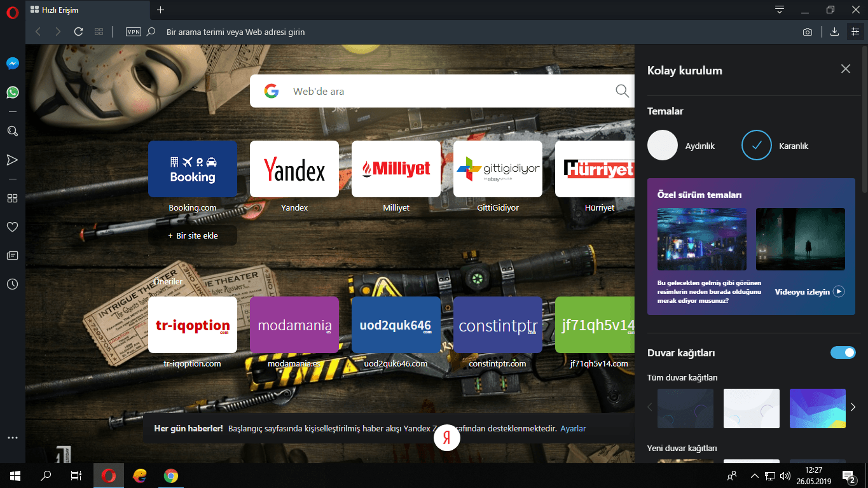Viewport: 868px width, 488px height.
Task: Open the sidebar search icon
Action: (12, 131)
